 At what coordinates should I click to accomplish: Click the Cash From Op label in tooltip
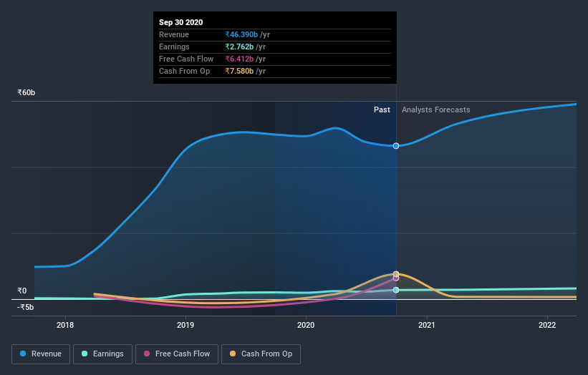pos(185,71)
